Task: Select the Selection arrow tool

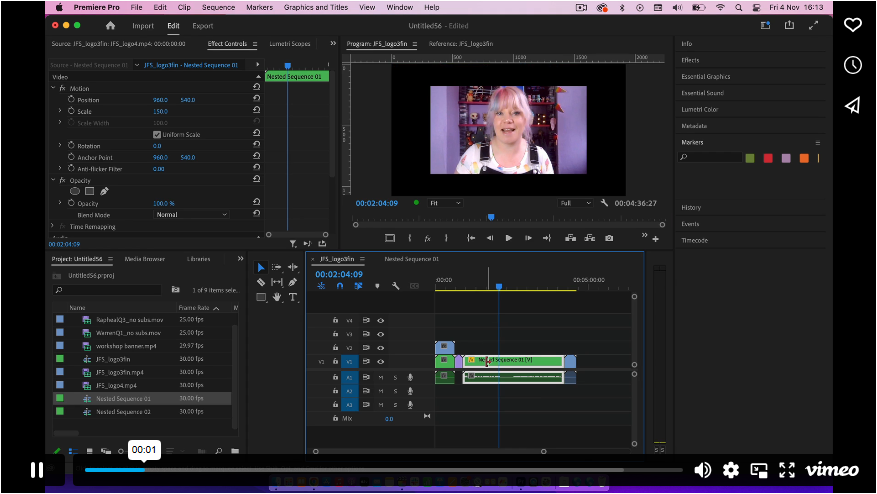Action: click(261, 267)
